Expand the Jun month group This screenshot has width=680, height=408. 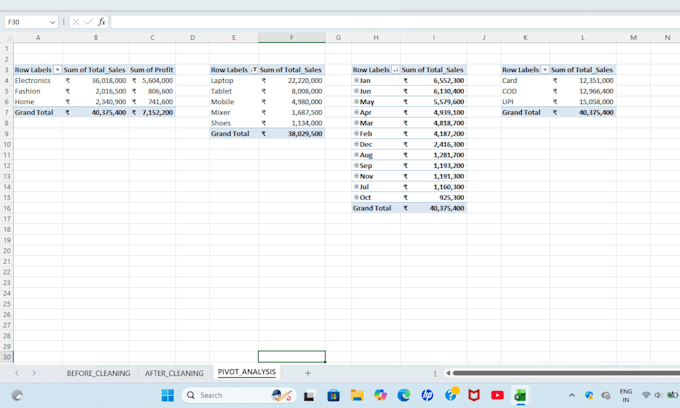[356, 91]
